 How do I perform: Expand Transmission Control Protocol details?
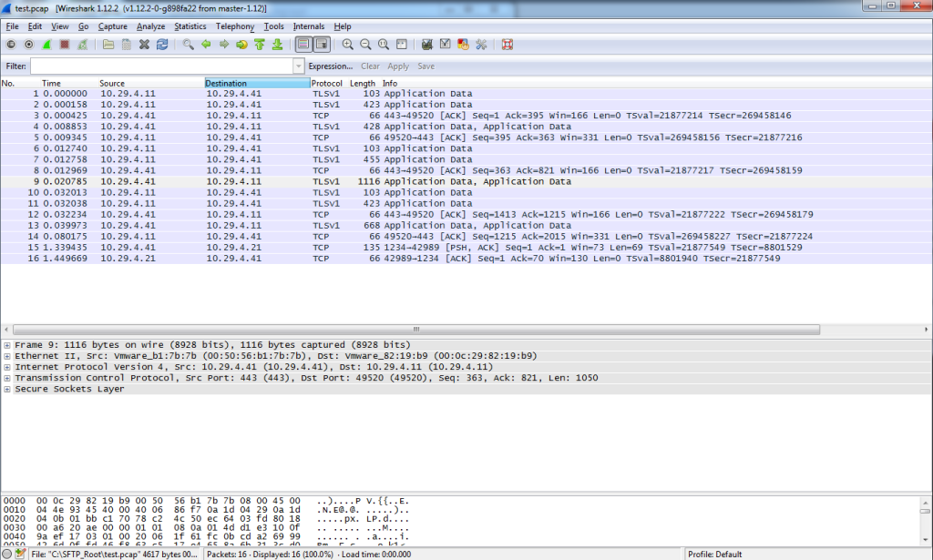pyautogui.click(x=7, y=378)
